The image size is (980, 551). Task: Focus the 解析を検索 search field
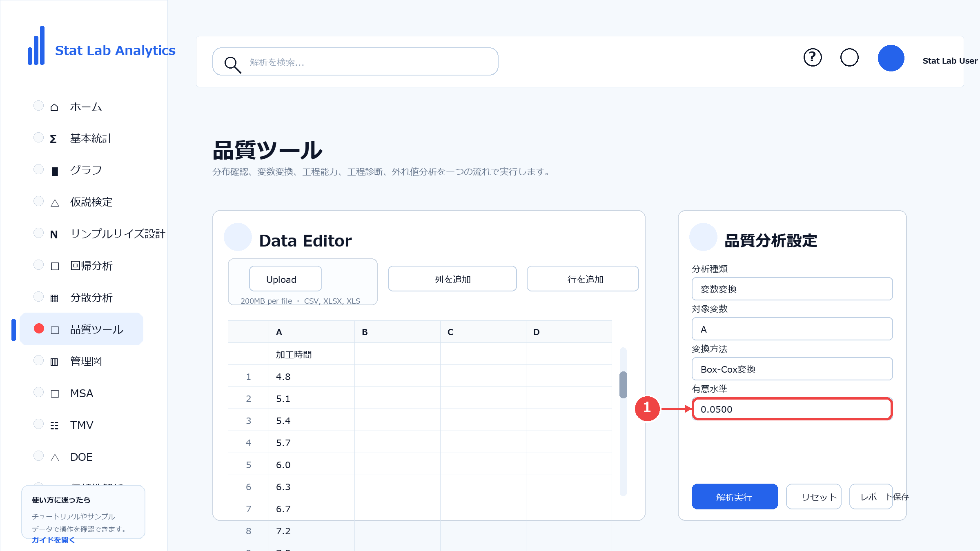(355, 62)
